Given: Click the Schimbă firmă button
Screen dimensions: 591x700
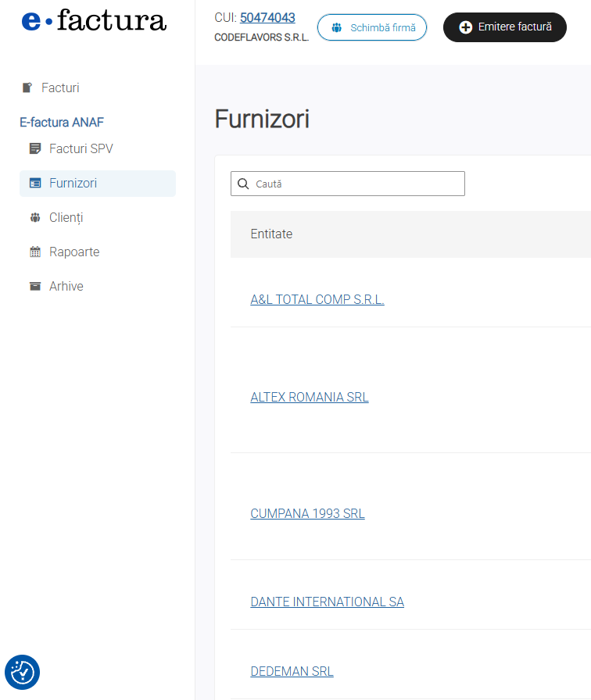Looking at the screenshot, I should (x=372, y=27).
